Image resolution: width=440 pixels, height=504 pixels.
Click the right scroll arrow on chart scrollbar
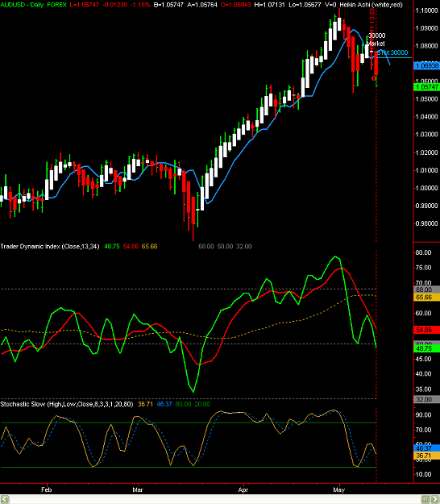tap(435, 499)
